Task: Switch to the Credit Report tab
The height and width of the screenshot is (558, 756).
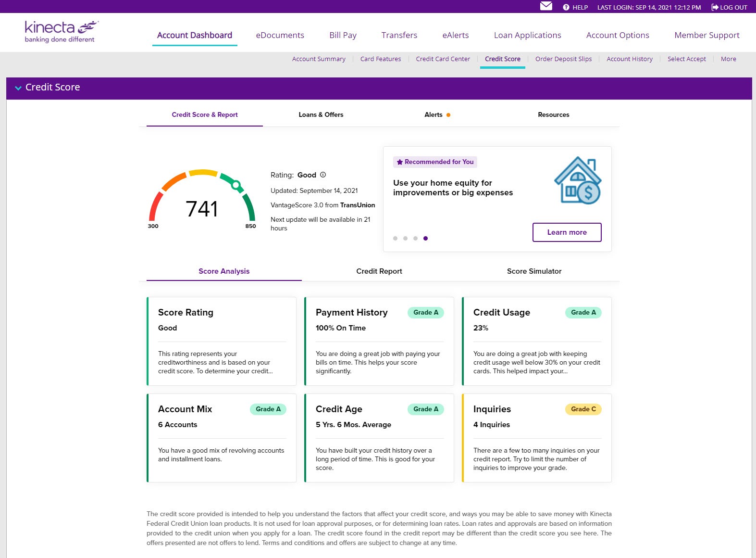Action: coord(379,271)
